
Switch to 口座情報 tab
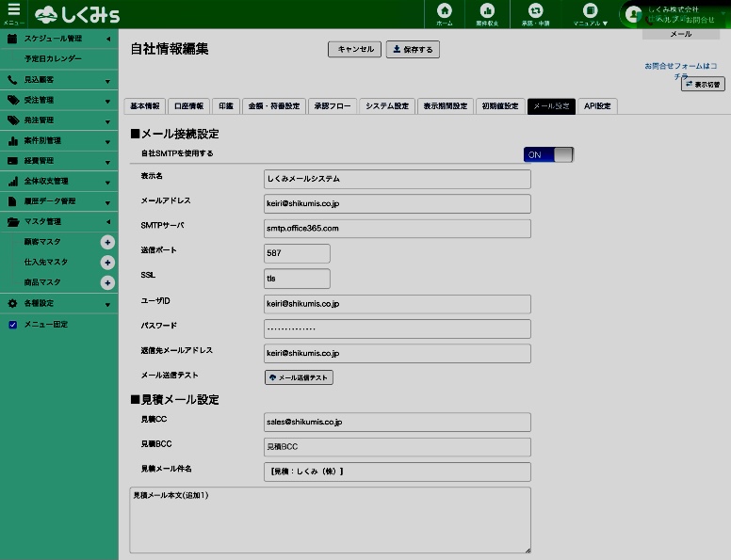pos(188,106)
